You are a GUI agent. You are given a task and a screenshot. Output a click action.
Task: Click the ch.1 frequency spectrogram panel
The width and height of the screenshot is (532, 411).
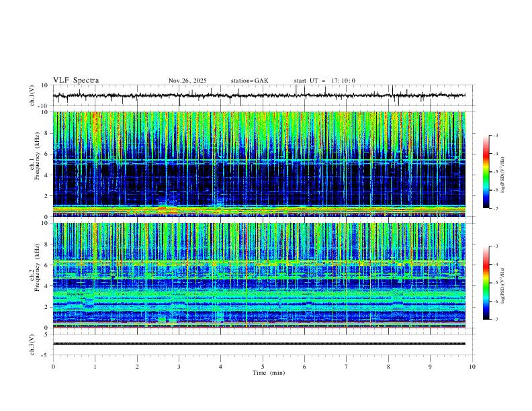pyautogui.click(x=259, y=164)
